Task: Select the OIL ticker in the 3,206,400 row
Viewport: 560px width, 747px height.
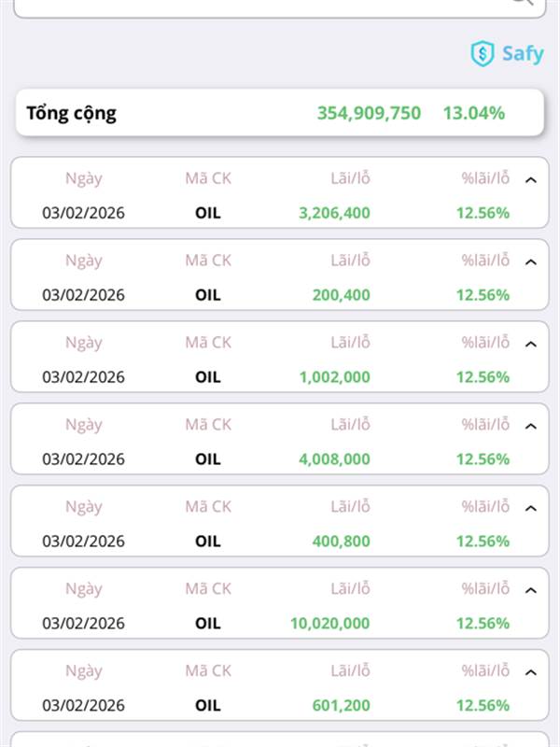Action: pos(208,213)
